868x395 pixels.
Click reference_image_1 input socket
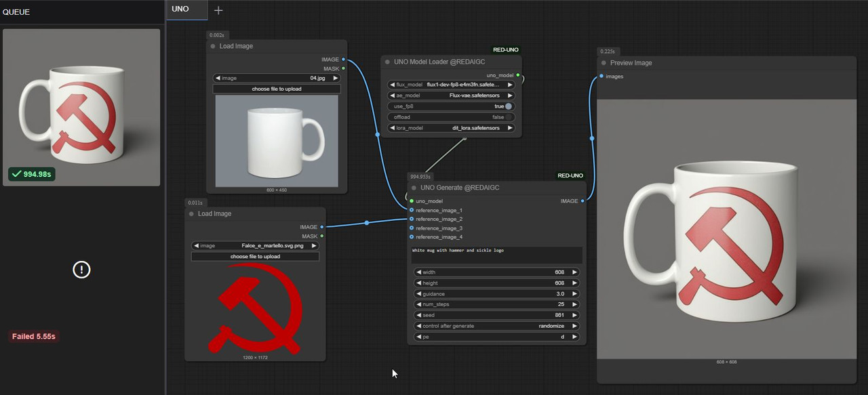coord(412,210)
